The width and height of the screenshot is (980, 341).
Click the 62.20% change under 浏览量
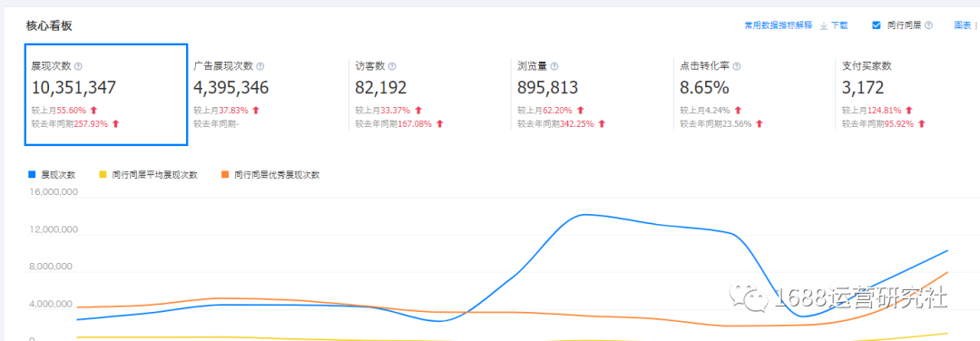(x=557, y=111)
